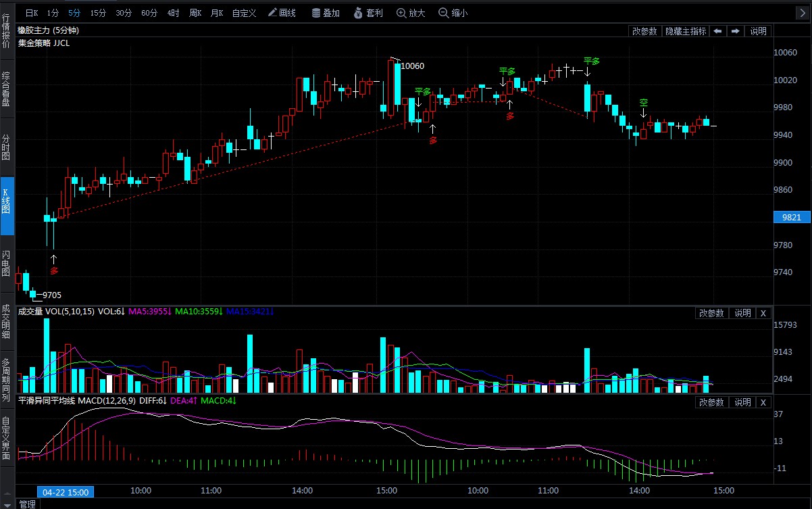Click the 平滑异同平均线 MACD(12,26,9) label
Image resolution: width=812 pixels, height=509 pixels.
click(x=76, y=401)
